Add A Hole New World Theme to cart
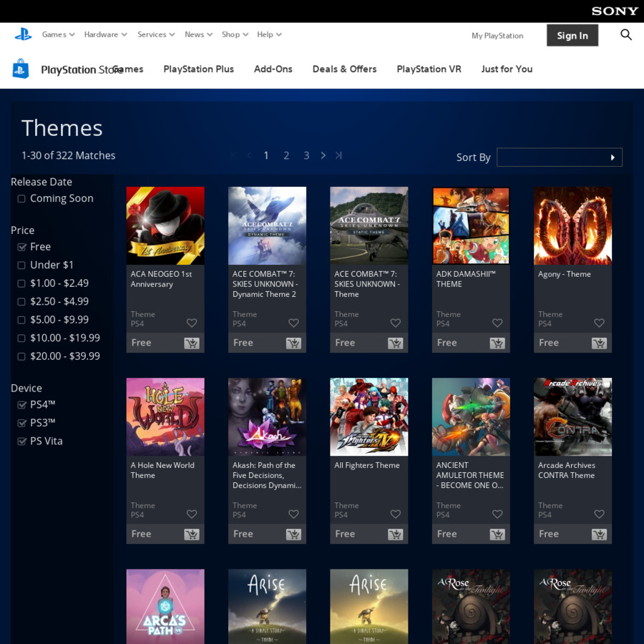Viewport: 644px width, 644px height. point(191,535)
